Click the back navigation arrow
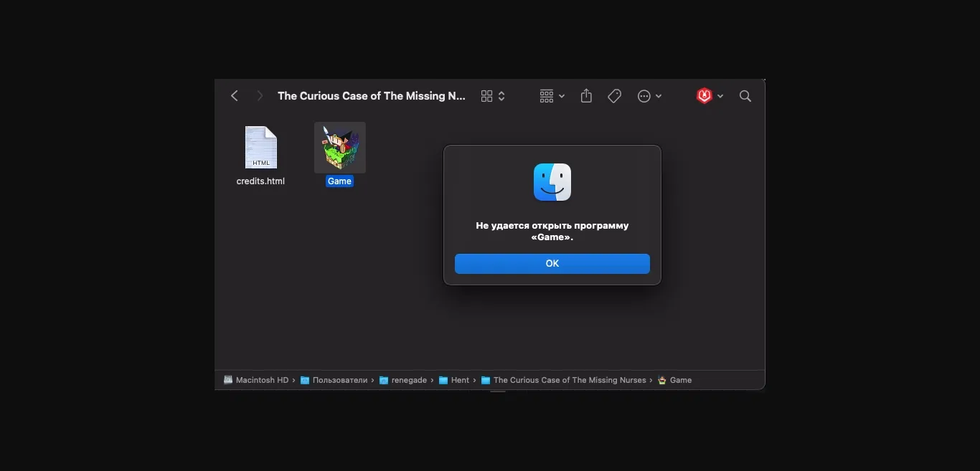This screenshot has width=980, height=471. click(234, 96)
